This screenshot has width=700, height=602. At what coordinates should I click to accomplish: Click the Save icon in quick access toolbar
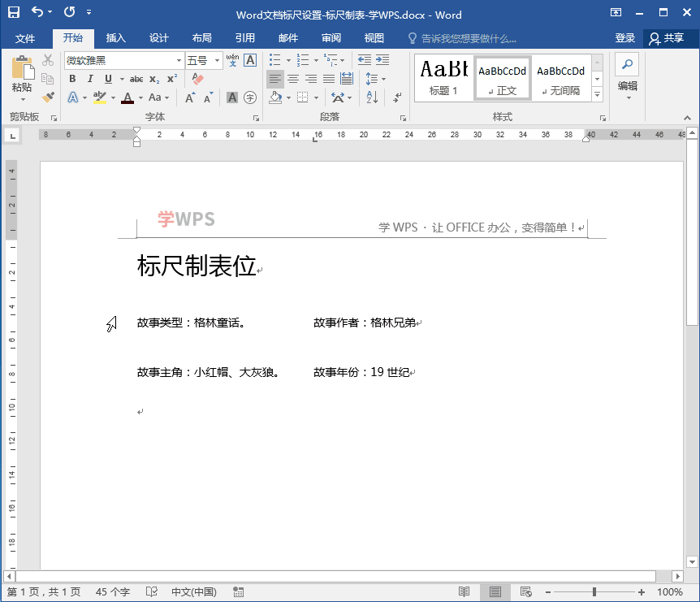[14, 14]
